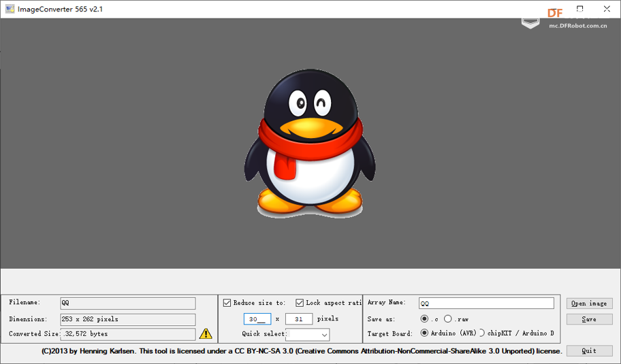
Task: Click the Array Name input field
Action: point(486,303)
